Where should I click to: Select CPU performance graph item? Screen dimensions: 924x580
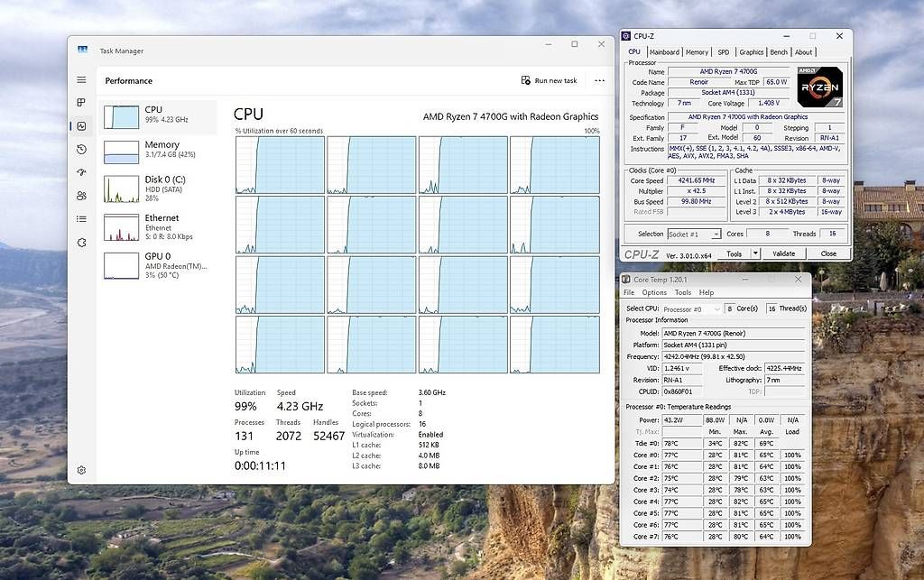pyautogui.click(x=158, y=116)
